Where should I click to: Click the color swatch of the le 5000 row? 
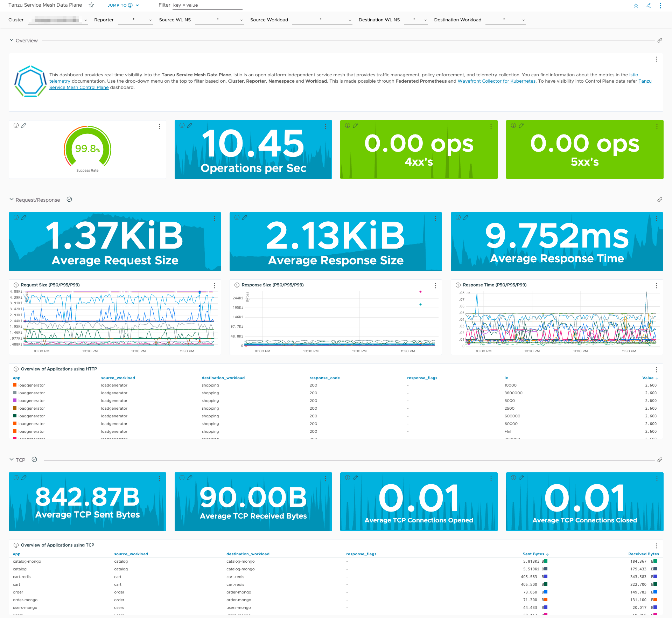click(15, 401)
